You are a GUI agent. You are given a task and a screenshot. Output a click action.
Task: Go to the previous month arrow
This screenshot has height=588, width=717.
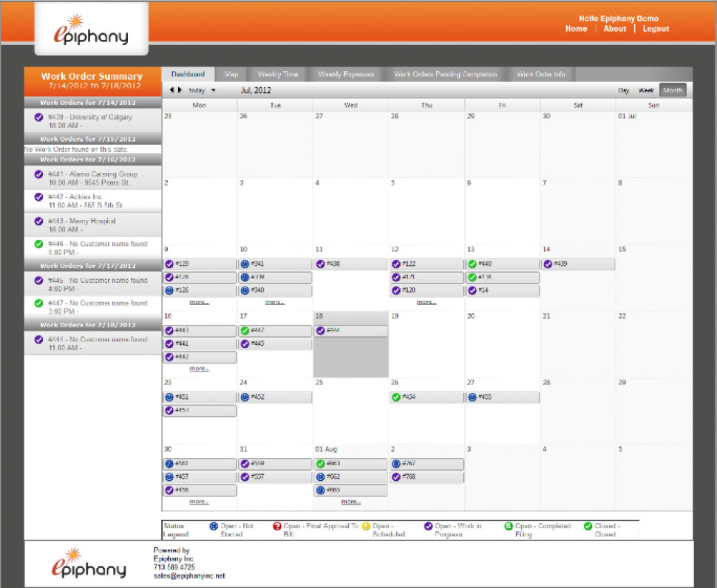click(171, 90)
